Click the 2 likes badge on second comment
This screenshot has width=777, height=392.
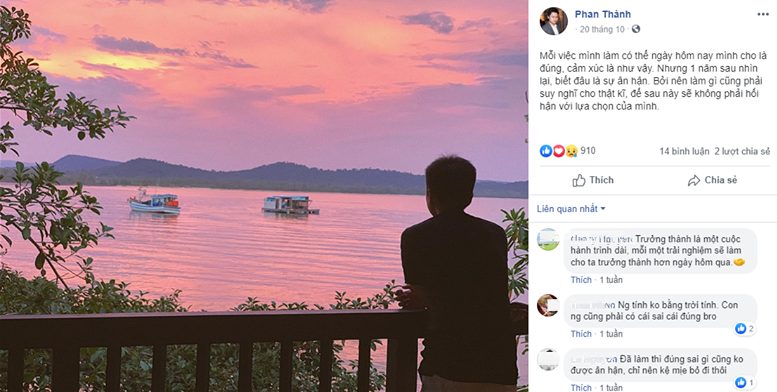[744, 329]
